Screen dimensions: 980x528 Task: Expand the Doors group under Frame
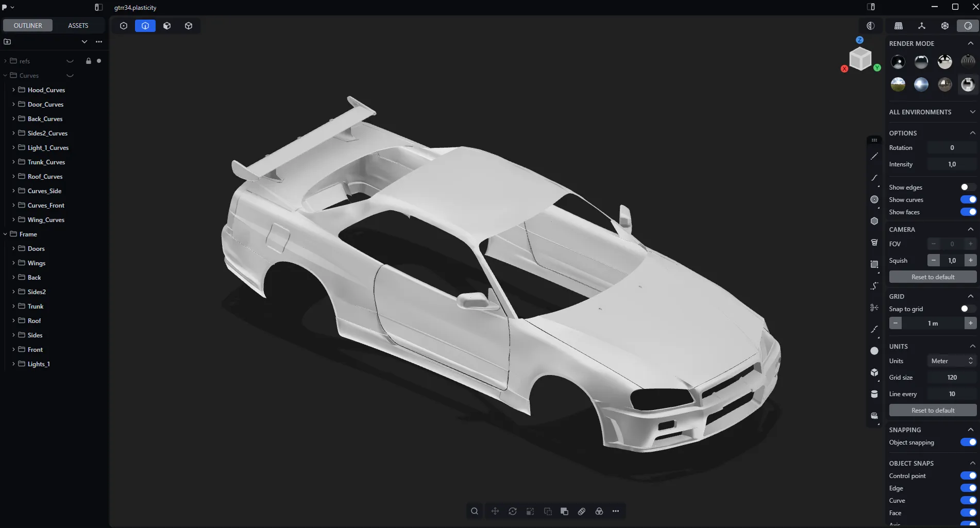point(13,248)
